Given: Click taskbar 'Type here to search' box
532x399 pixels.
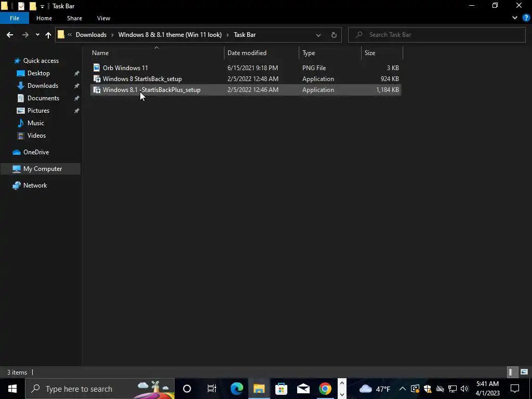Looking at the screenshot, I should pyautogui.click(x=100, y=389).
